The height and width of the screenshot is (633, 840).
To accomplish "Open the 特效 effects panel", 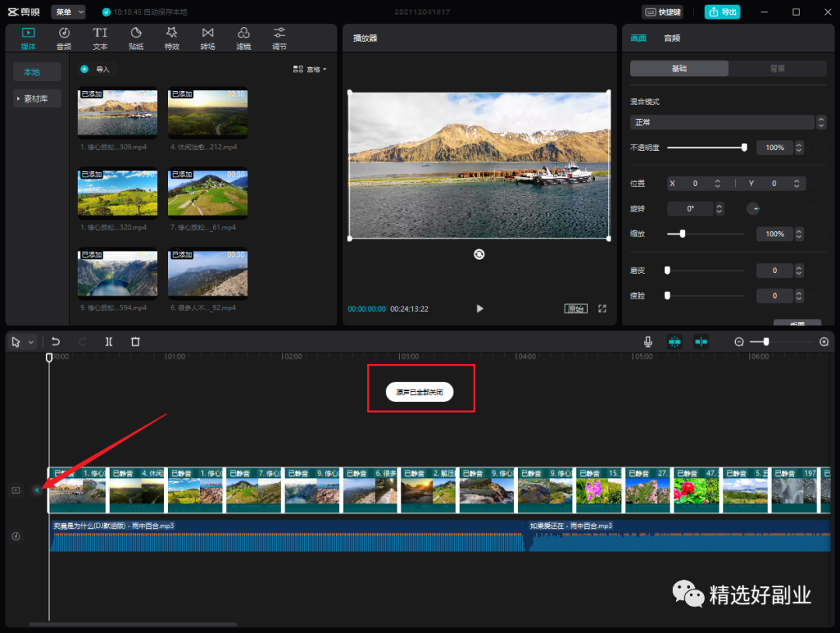I will [x=172, y=37].
